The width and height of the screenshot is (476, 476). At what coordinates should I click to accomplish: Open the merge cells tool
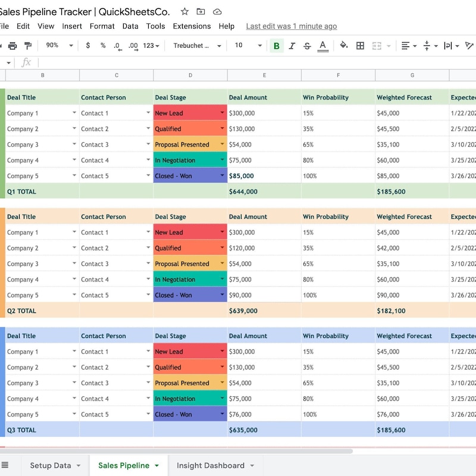pos(376,45)
